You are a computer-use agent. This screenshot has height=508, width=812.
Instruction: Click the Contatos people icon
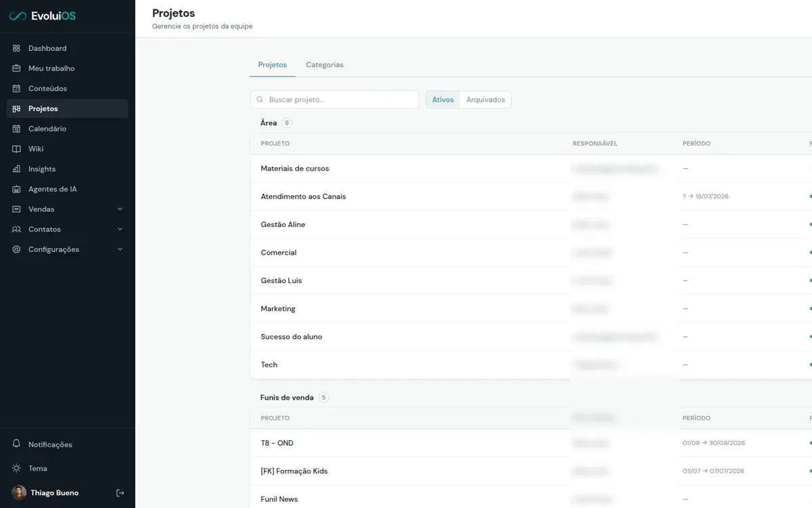pyautogui.click(x=16, y=229)
